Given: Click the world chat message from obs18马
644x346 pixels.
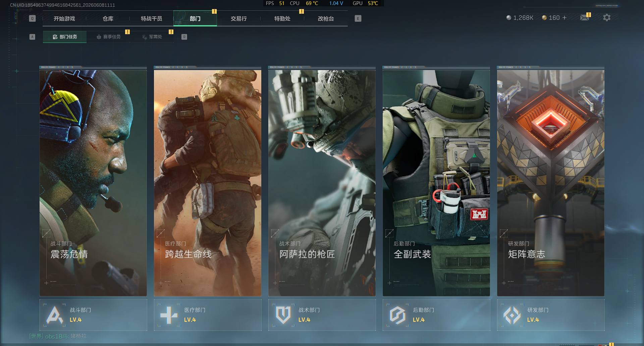Looking at the screenshot, I should (58, 336).
